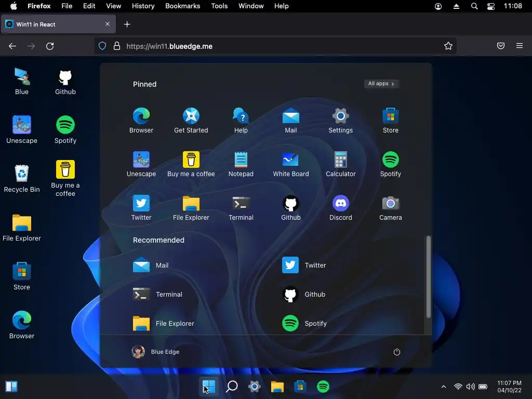Image resolution: width=532 pixels, height=399 pixels.
Task: Open Firefox hamburger application menu
Action: click(519, 46)
